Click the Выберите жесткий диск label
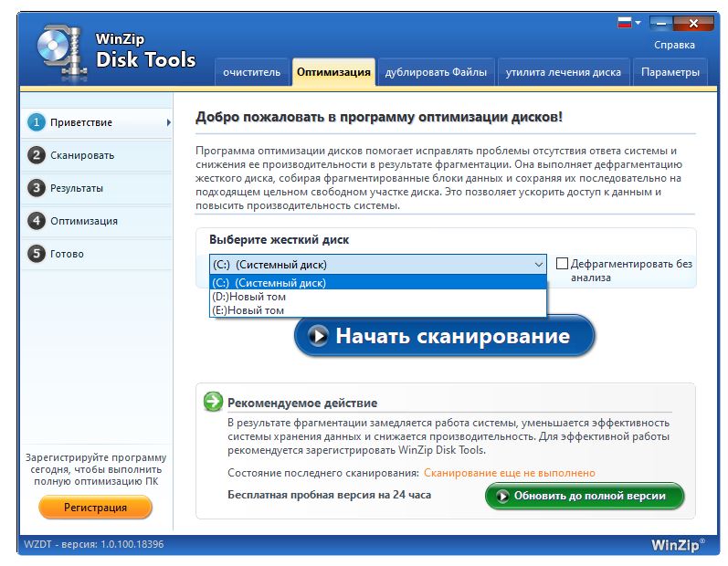728x566 pixels. pos(279,240)
